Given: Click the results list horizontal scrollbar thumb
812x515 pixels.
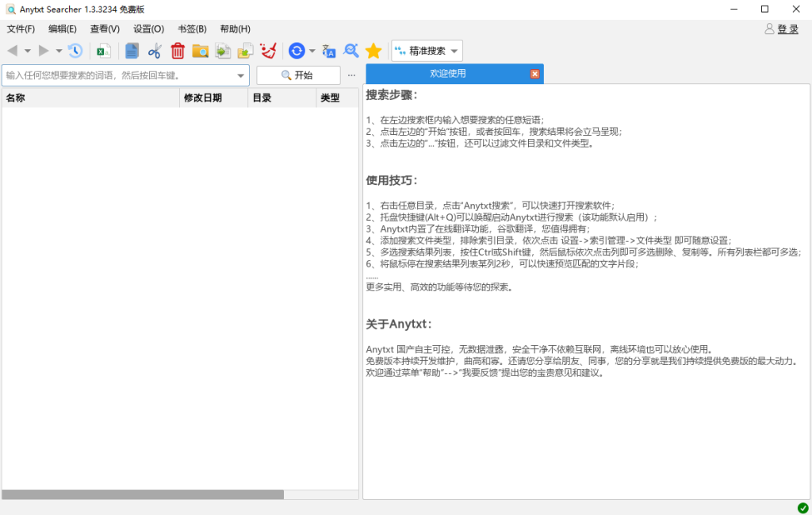Looking at the screenshot, I should 143,495.
